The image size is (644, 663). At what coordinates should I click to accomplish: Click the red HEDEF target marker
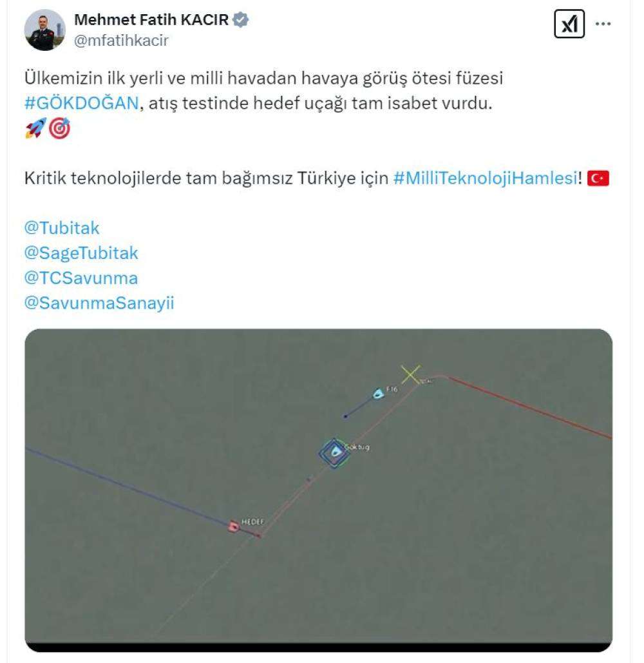point(233,526)
